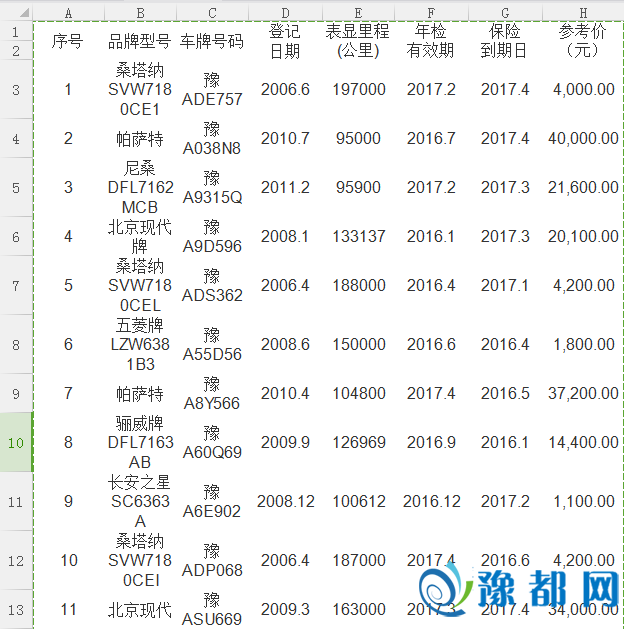Select column C header
This screenshot has height=629, width=624.
click(212, 12)
